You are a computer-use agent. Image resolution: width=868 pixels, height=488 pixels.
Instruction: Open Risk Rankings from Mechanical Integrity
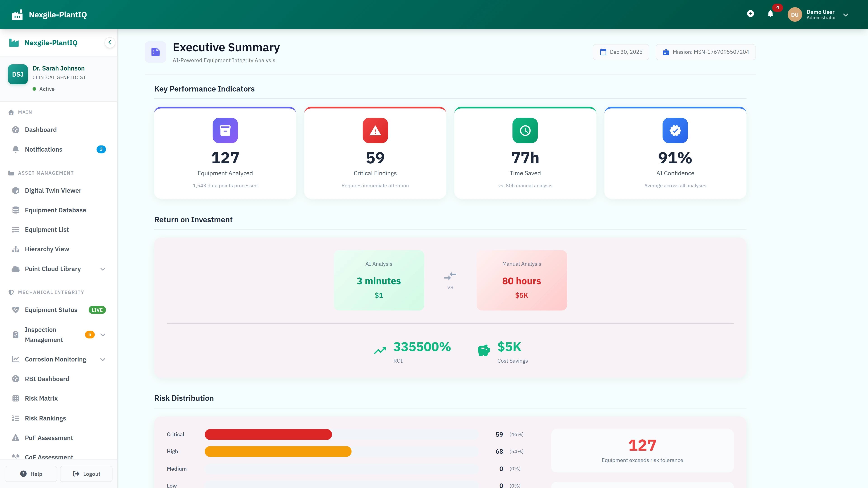click(x=45, y=418)
